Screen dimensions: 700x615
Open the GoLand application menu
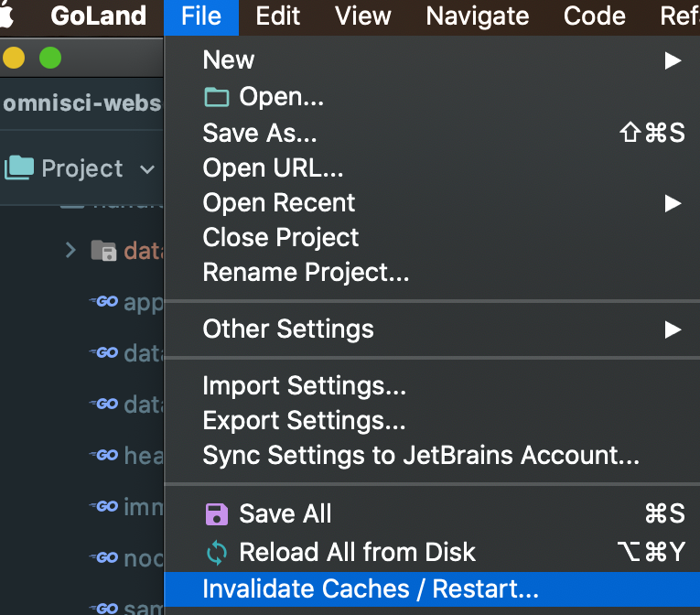[98, 16]
